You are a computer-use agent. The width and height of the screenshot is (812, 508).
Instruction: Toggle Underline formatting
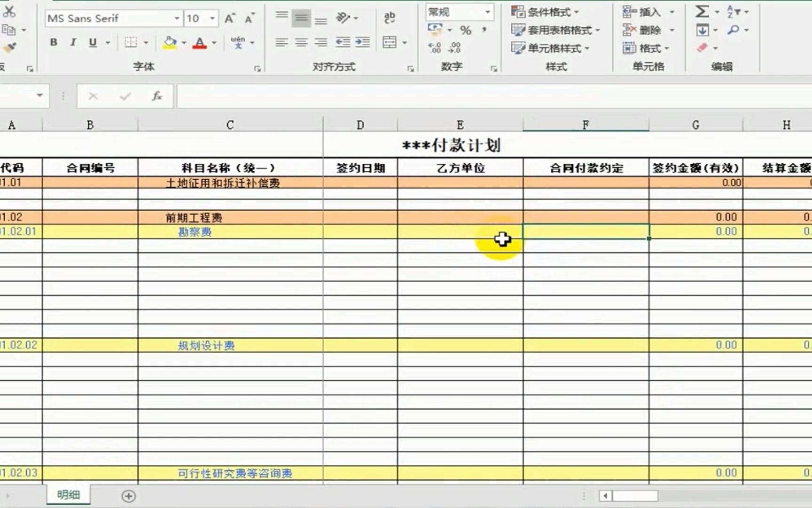pos(93,42)
